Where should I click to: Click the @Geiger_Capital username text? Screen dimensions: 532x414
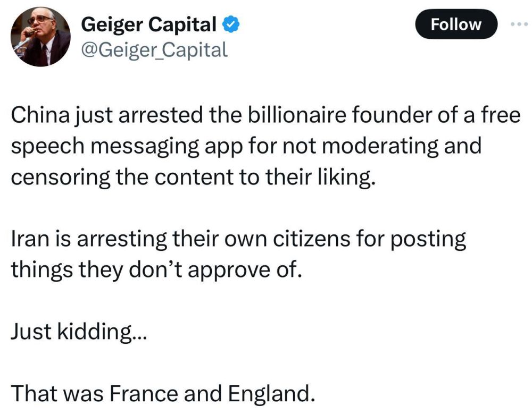154,50
